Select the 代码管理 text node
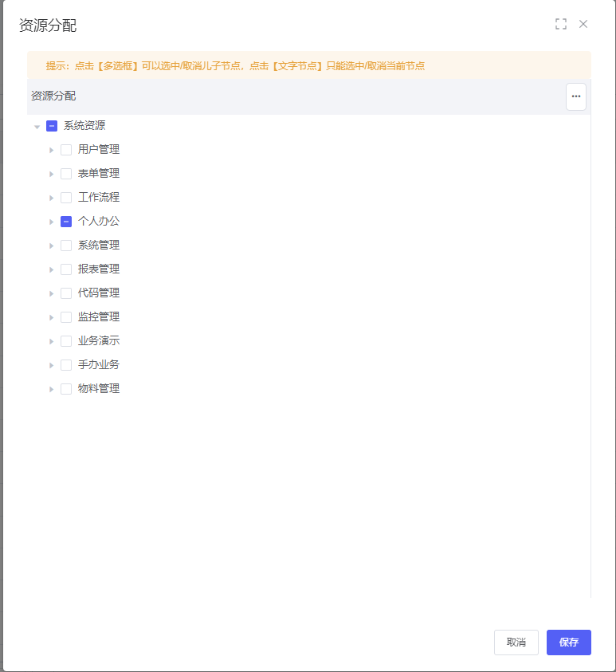 pyautogui.click(x=99, y=293)
